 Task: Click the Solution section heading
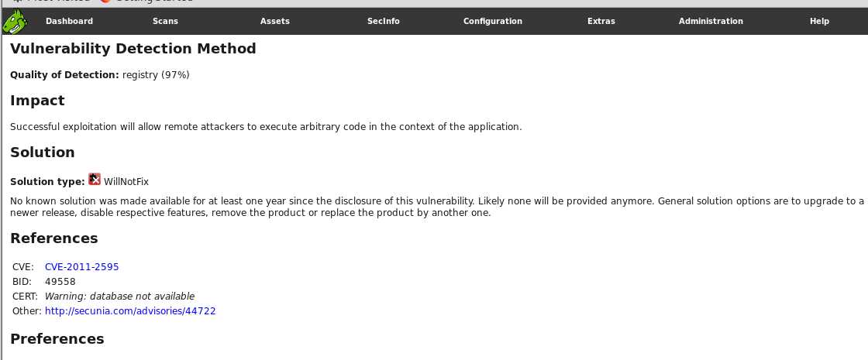click(x=43, y=152)
